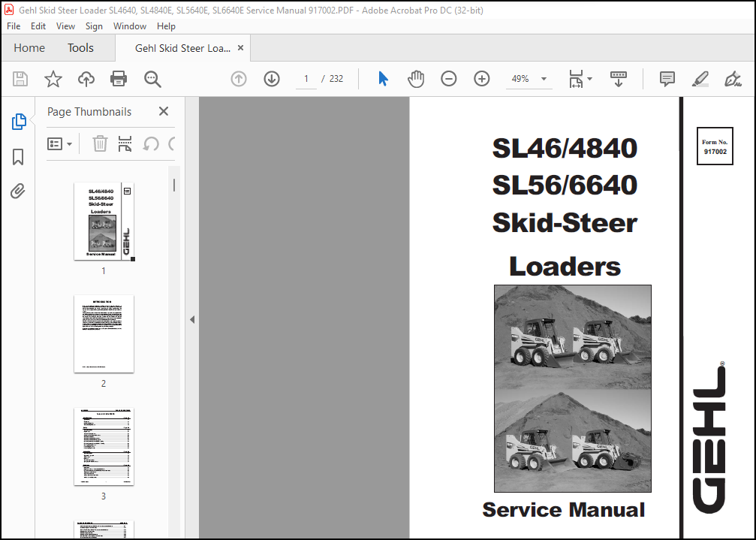Click the SL46/4840 title text

pyautogui.click(x=565, y=148)
